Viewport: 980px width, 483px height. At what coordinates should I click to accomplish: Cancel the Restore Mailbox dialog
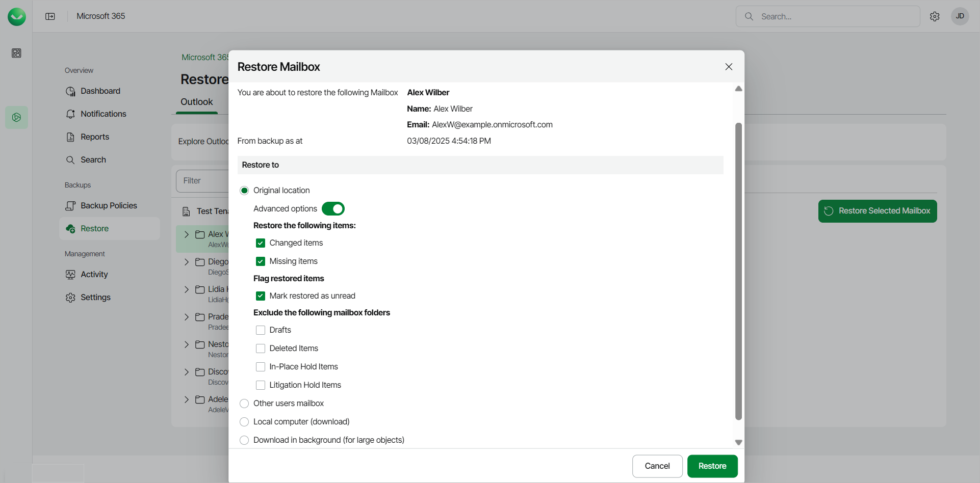coord(657,466)
